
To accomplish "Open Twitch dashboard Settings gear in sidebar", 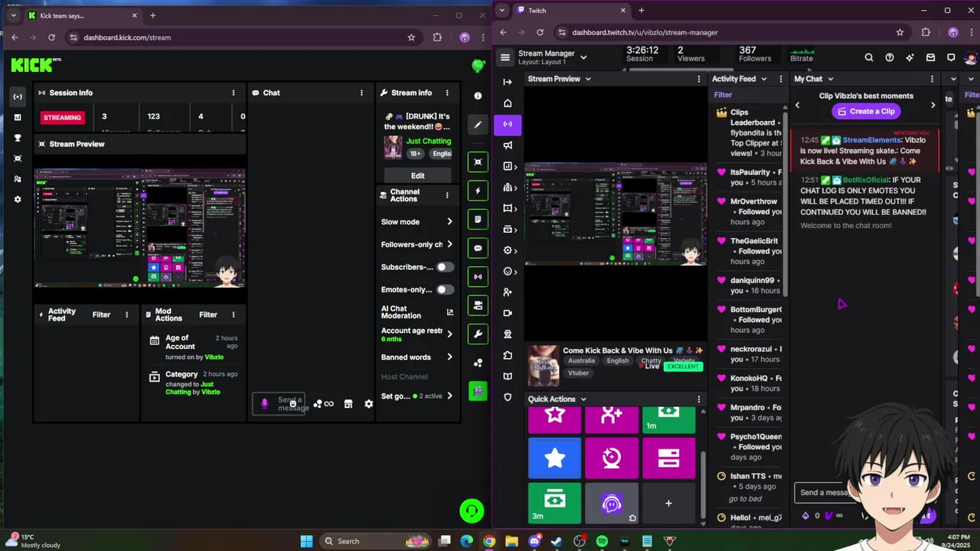I will click(x=508, y=250).
